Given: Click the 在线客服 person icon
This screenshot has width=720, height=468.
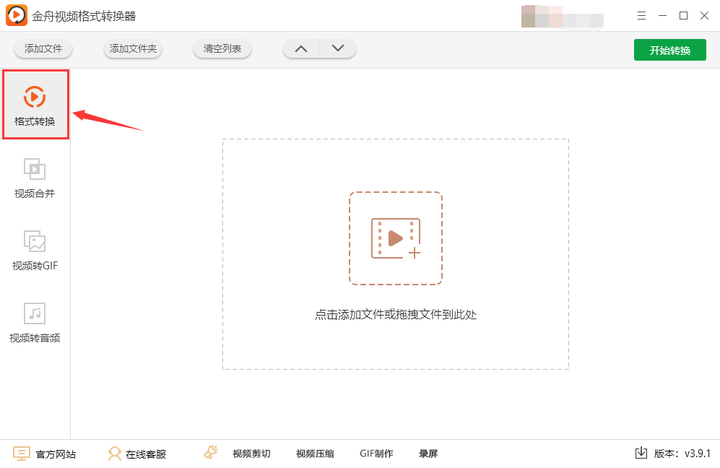Looking at the screenshot, I should click(114, 454).
